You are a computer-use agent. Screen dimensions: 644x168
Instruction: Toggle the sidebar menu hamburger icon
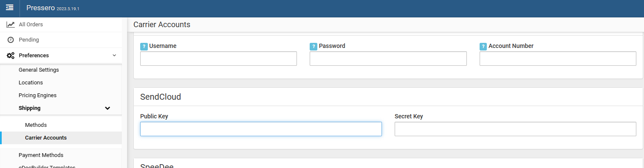(x=9, y=8)
